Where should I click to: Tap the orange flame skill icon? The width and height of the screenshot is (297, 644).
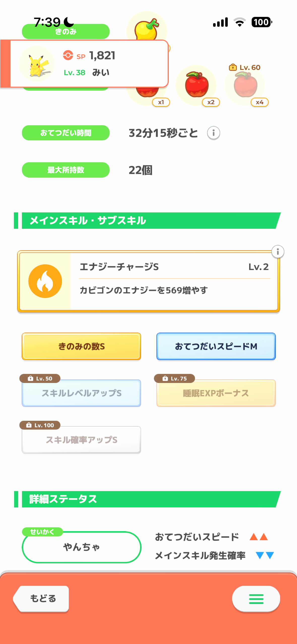[45, 281]
